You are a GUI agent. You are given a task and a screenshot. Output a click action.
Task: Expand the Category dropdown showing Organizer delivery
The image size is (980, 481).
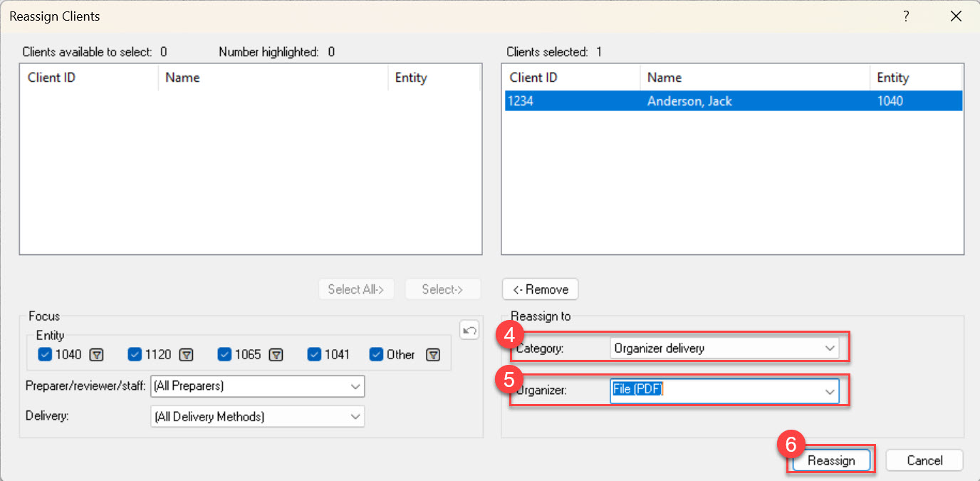coord(724,348)
